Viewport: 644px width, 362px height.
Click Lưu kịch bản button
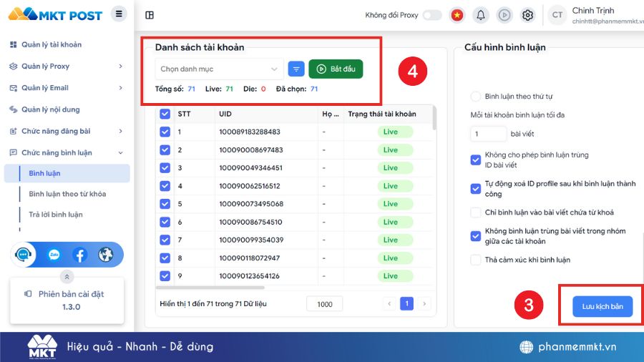[x=602, y=306]
